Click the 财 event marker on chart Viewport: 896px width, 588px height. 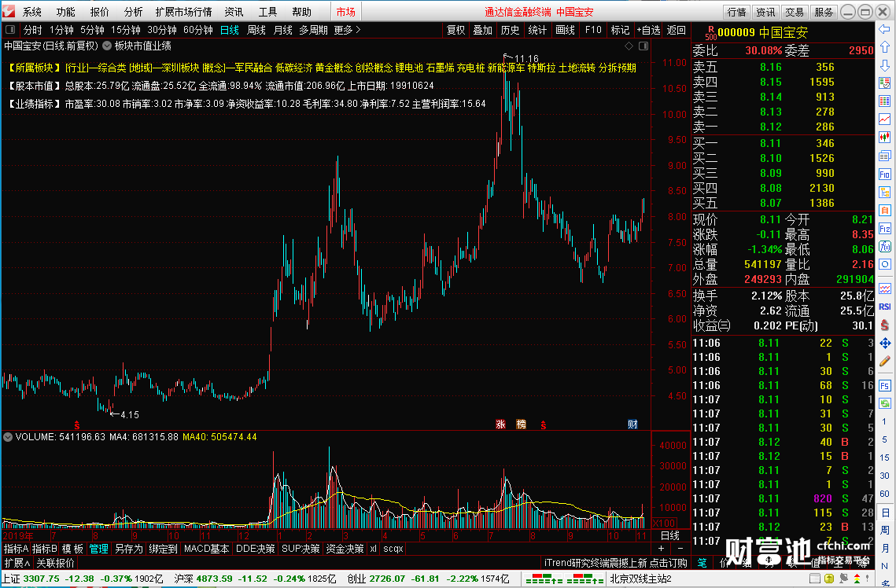pos(632,424)
